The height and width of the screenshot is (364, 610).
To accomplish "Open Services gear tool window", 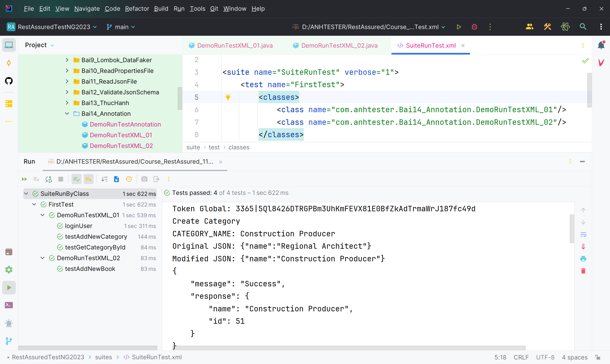I will pyautogui.click(x=9, y=270).
